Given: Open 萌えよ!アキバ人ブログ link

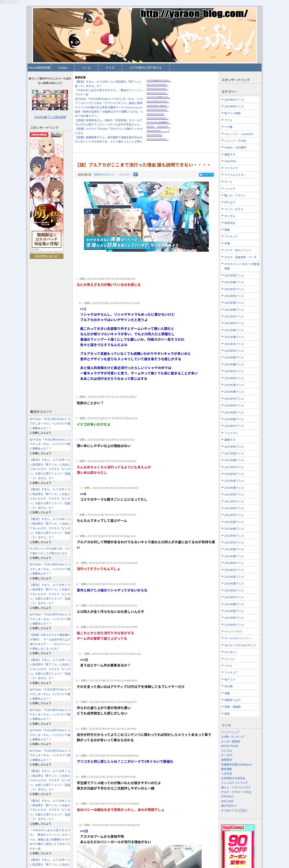Looking at the screenshot, I should [x=236, y=788].
